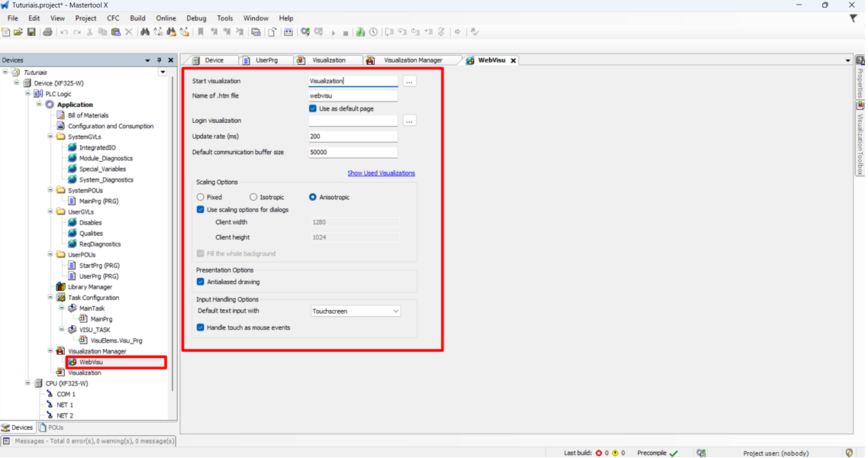Toggle Handle touch as mouse events
The width and height of the screenshot is (868, 458).
point(200,327)
